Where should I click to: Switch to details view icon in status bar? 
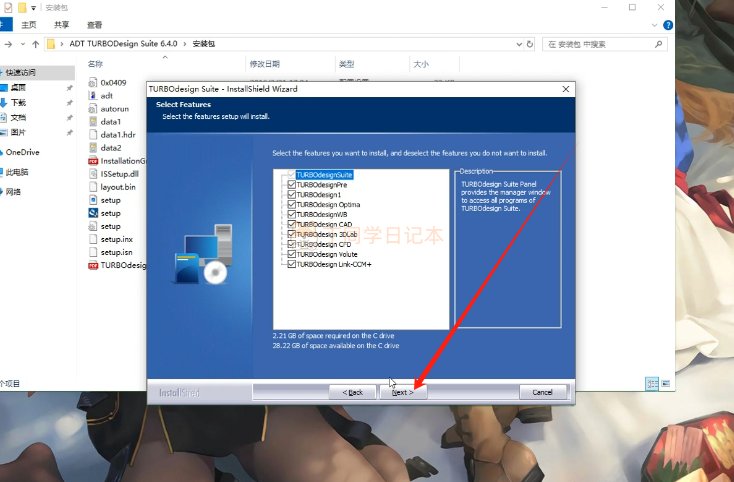pyautogui.click(x=652, y=384)
